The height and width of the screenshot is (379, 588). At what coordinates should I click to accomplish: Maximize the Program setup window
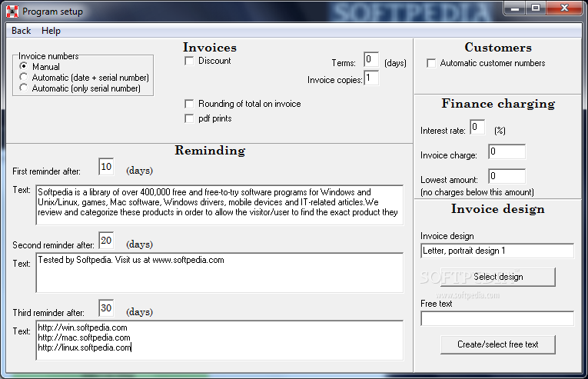536,8
